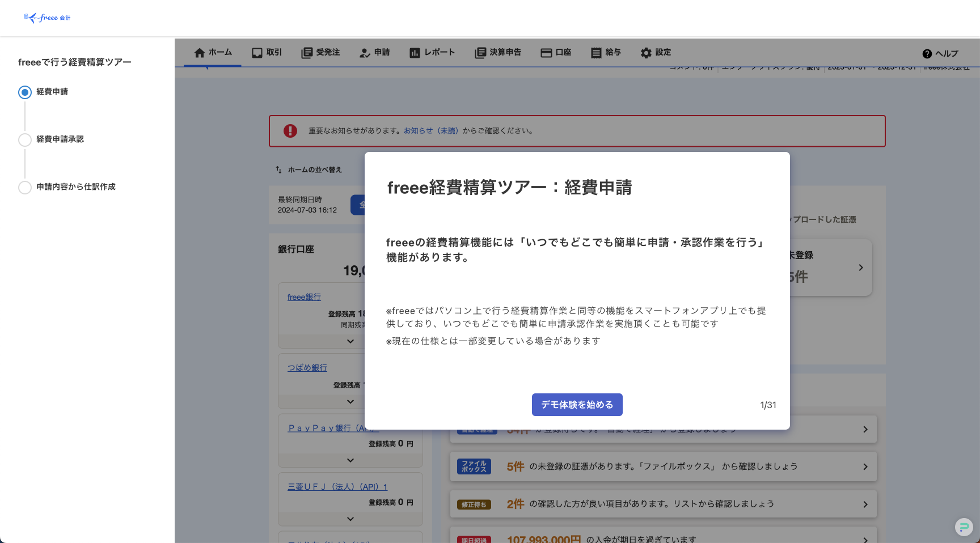Viewport: 980px width, 543px height.
Task: Open chevron of 入金が期日を過ぎています row
Action: [865, 540]
